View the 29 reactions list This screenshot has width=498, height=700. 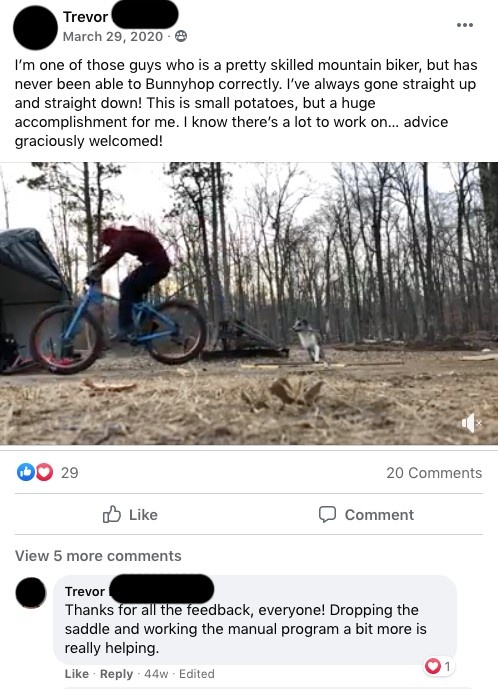pos(69,473)
